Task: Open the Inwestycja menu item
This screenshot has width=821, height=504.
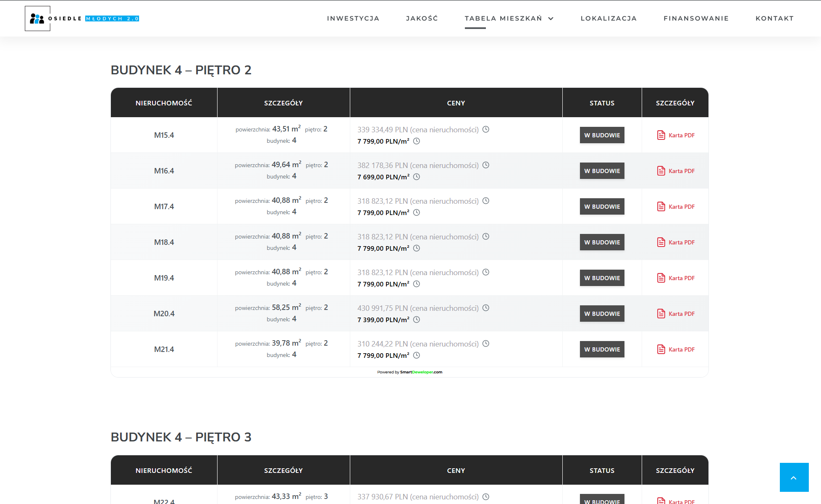Action: 353,18
